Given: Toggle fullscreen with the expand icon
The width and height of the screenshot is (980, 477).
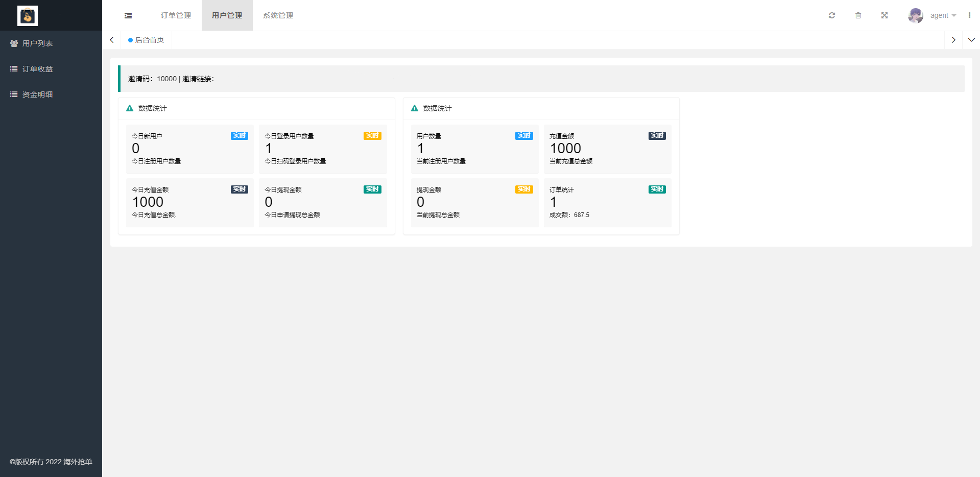Looking at the screenshot, I should [x=885, y=15].
